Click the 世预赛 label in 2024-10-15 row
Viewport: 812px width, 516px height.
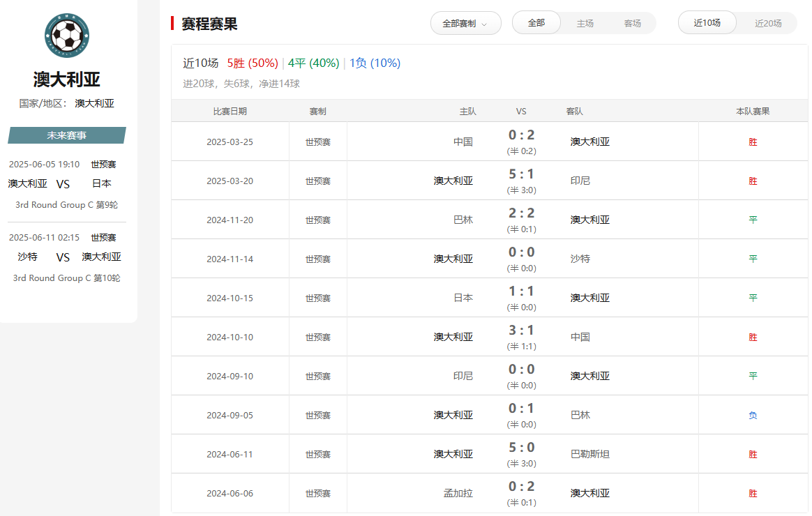[318, 298]
